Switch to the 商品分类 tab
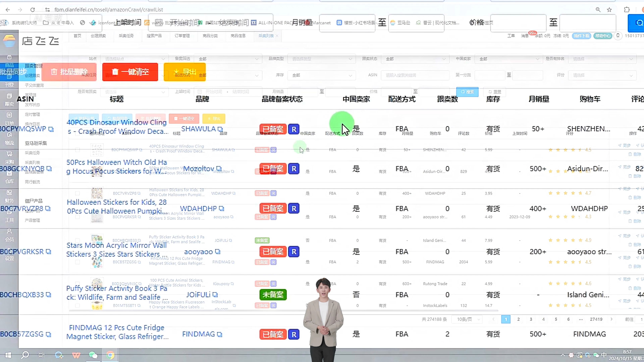This screenshot has width=644, height=362. (x=210, y=36)
